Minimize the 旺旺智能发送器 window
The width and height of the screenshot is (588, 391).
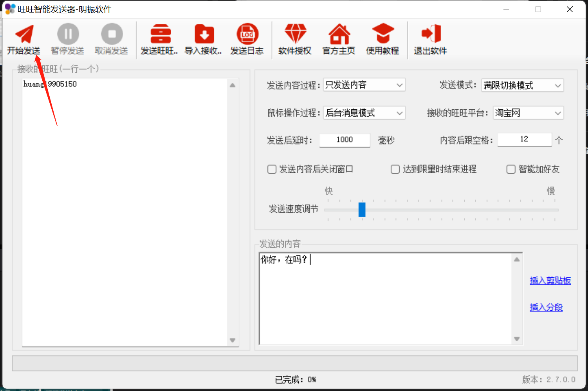[506, 9]
